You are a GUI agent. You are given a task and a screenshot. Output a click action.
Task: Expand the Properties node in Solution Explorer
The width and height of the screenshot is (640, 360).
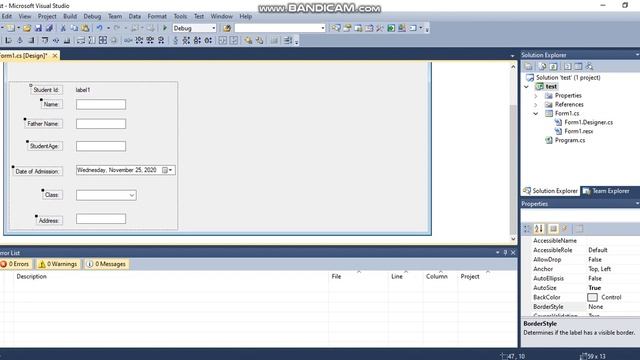pos(536,96)
